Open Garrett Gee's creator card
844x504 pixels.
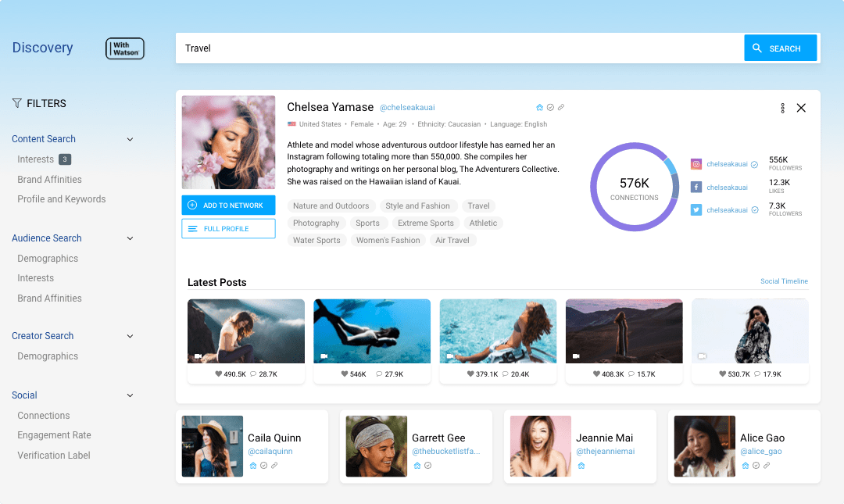click(416, 446)
